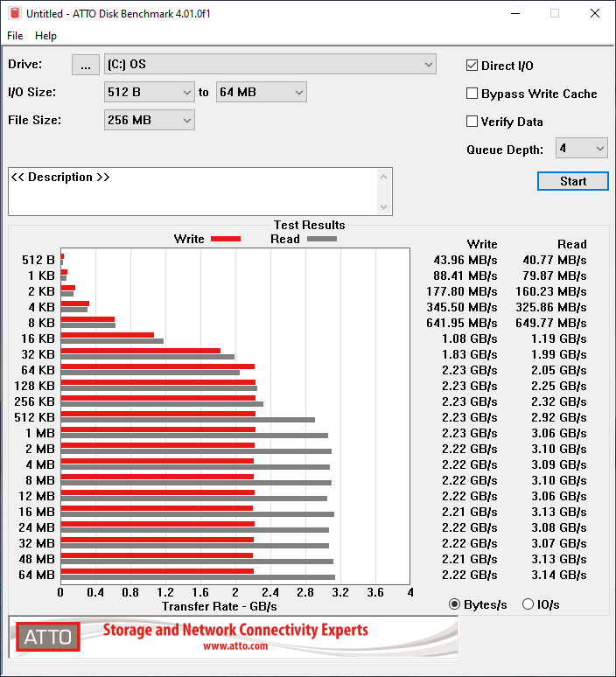The width and height of the screenshot is (616, 677).
Task: Click the 128 KB row label in chart
Action: pyautogui.click(x=34, y=386)
